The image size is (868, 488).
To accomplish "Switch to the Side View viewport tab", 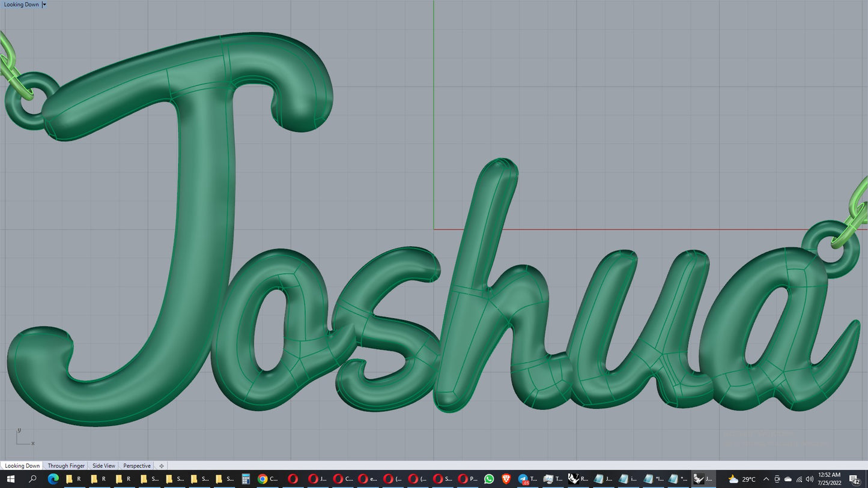I will click(103, 466).
